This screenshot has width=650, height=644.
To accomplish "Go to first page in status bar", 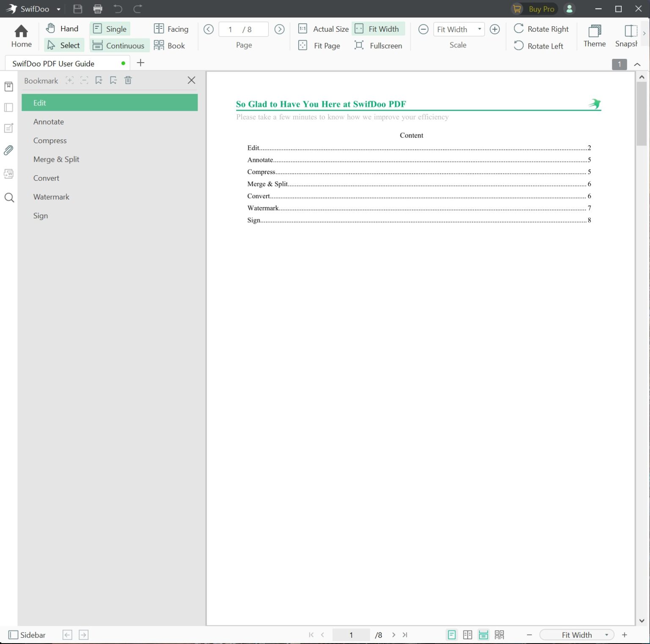I will pos(311,635).
